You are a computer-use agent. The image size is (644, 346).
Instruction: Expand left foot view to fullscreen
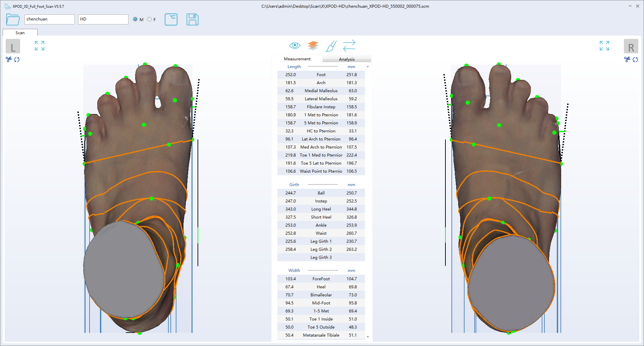coord(40,46)
